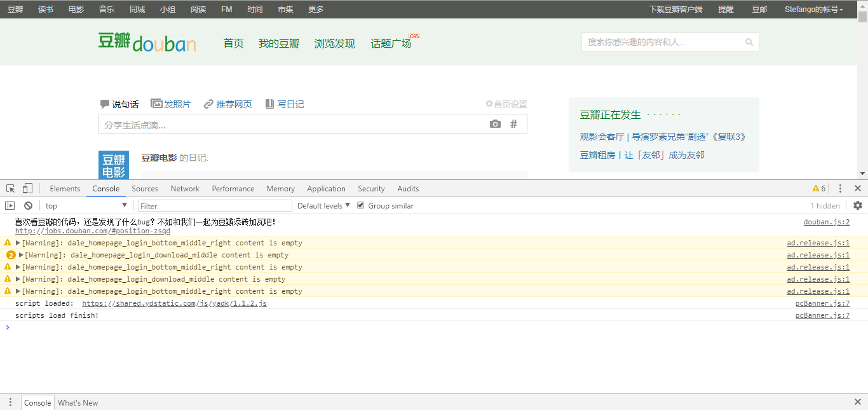Click the page scrollbar down arrow
Screen dimensions: 868x410
click(862, 174)
